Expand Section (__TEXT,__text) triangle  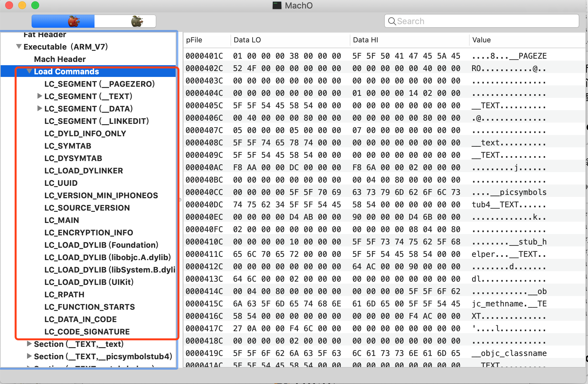29,344
